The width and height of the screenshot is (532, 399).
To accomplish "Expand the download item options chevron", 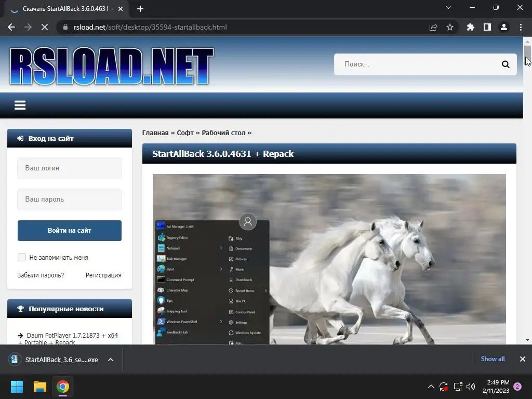I will tap(111, 360).
